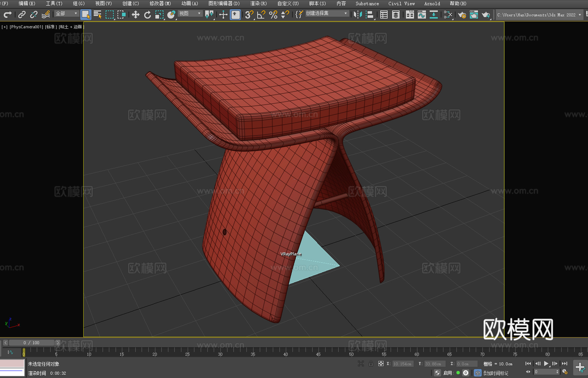588x378 pixels.
Task: Open the 创建选择集 named selection dropdown
Action: (327, 13)
